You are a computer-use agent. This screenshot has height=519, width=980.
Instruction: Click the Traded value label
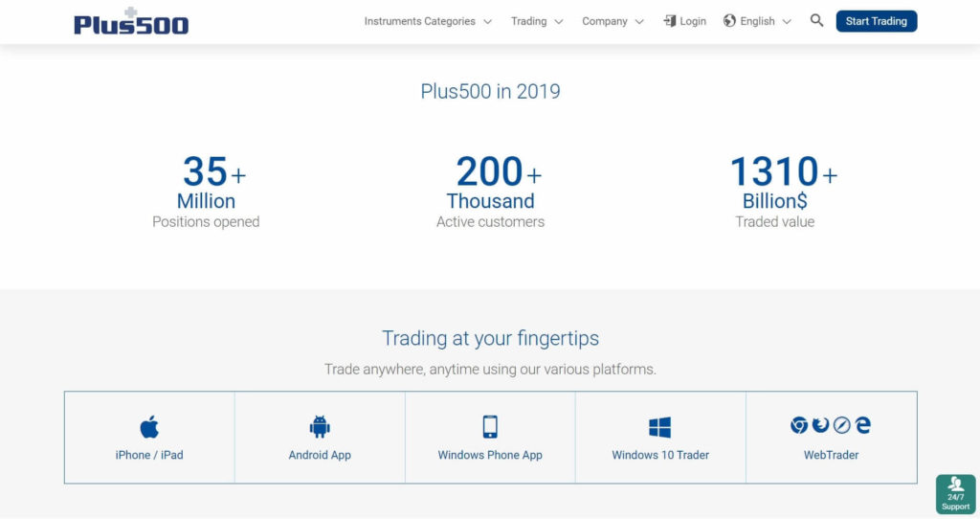[774, 222]
